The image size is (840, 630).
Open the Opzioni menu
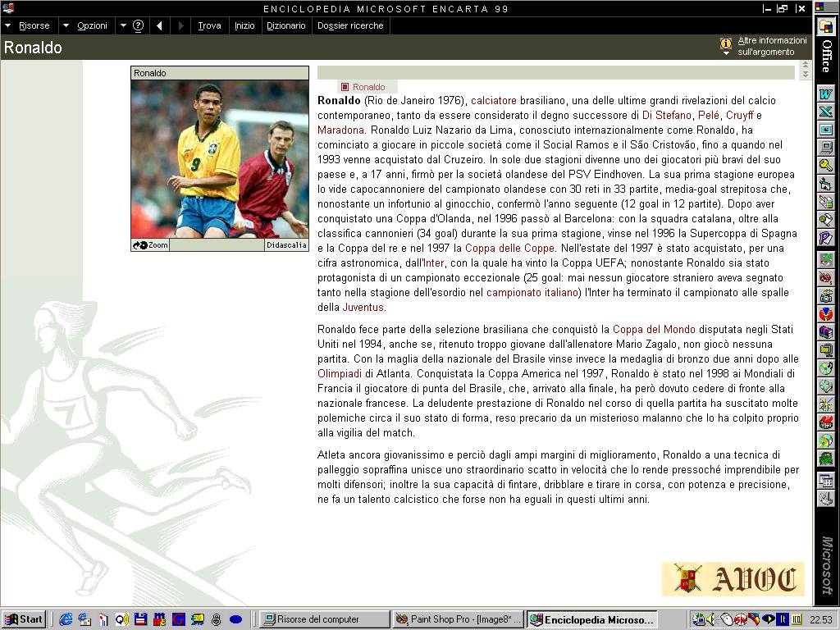pos(92,25)
